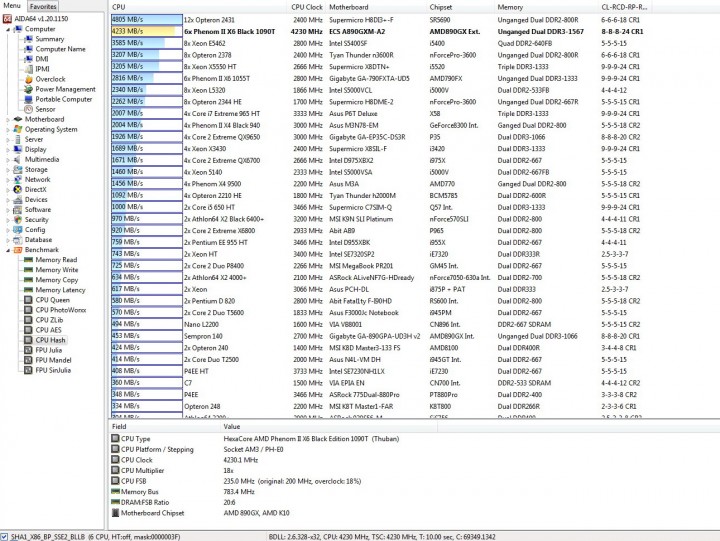Viewport: 720px width, 541px height.
Task: Select Memory Write benchmark icon
Action: (x=28, y=270)
